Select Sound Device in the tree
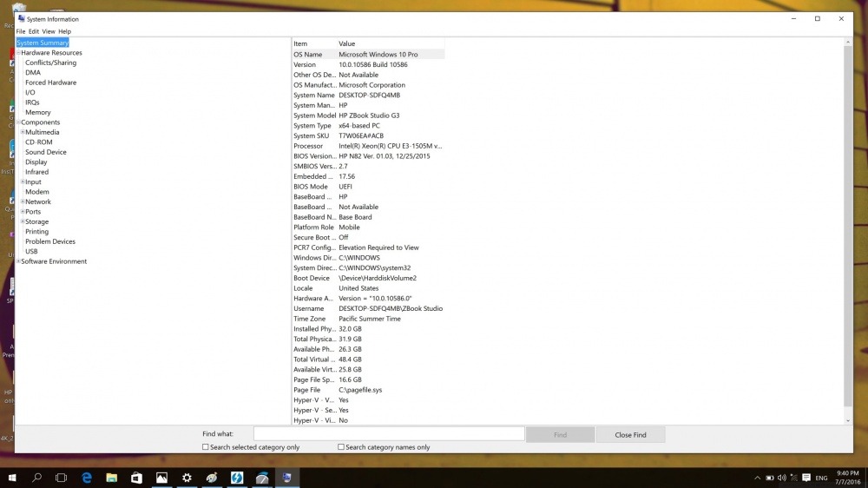Screen dimensions: 868x488 pyautogui.click(x=46, y=152)
